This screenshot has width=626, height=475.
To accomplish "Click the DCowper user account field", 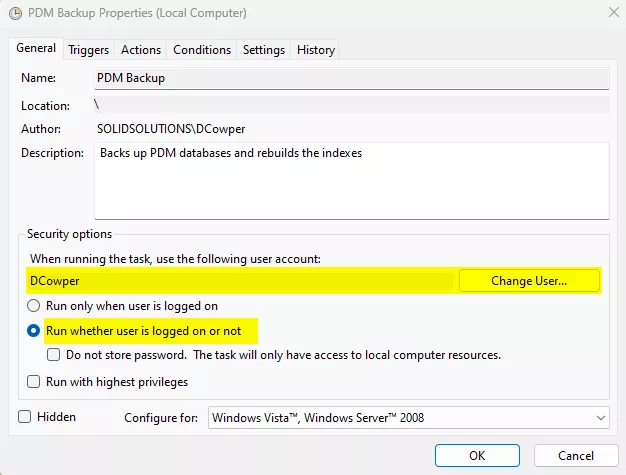I will [x=240, y=281].
